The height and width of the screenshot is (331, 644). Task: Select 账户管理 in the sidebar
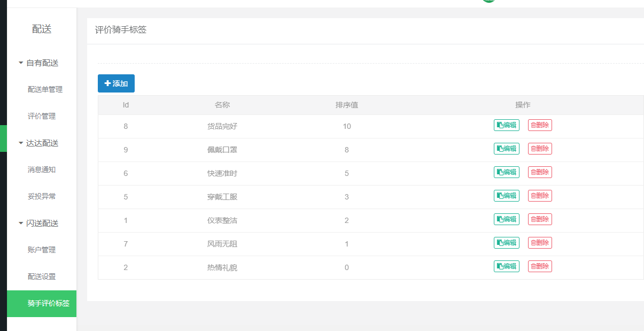(x=42, y=250)
